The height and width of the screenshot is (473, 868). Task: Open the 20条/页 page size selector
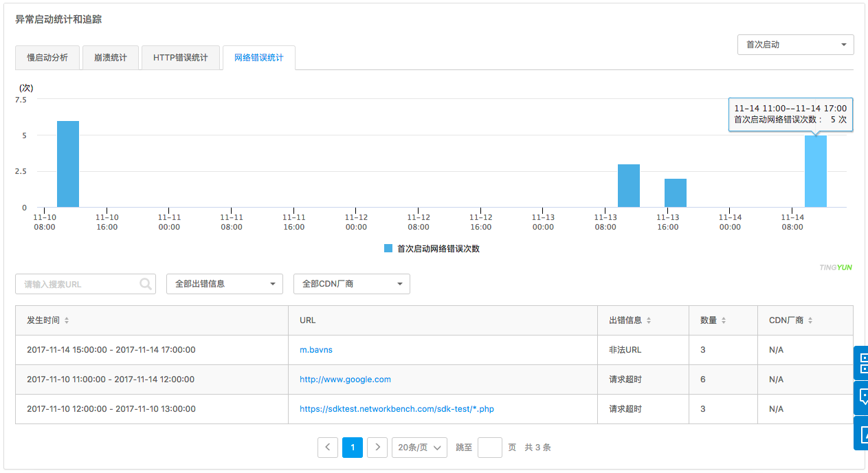419,448
